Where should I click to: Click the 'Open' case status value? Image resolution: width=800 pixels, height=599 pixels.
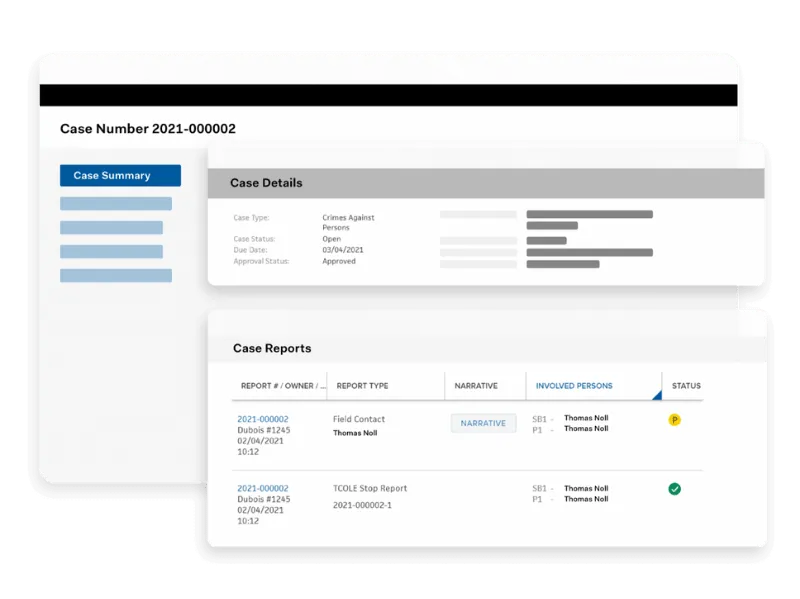pos(332,239)
